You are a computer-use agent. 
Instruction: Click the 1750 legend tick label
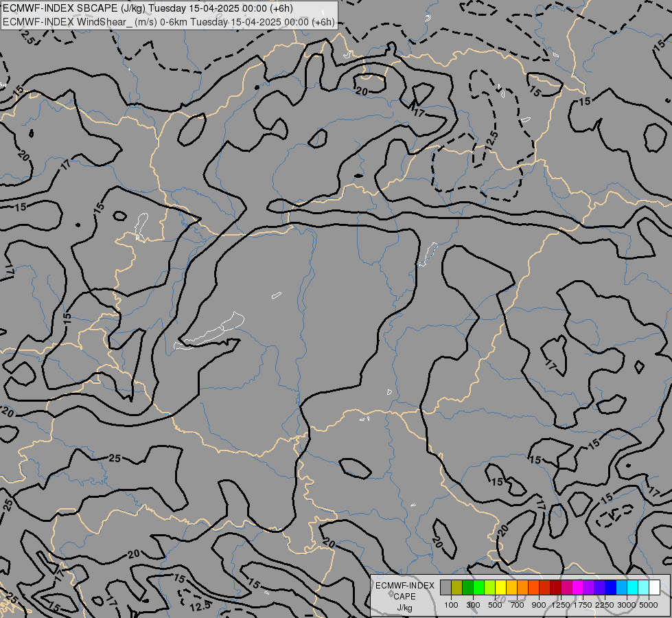(583, 605)
